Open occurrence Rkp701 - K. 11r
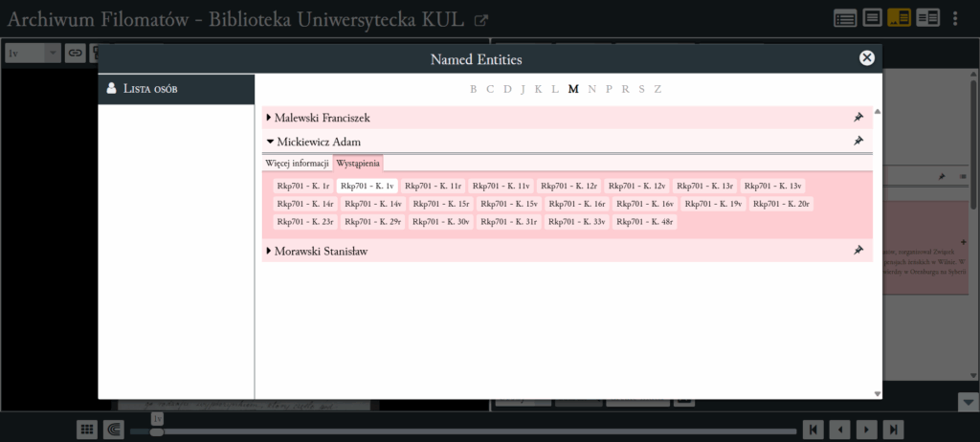The image size is (980, 442). pyautogui.click(x=433, y=186)
